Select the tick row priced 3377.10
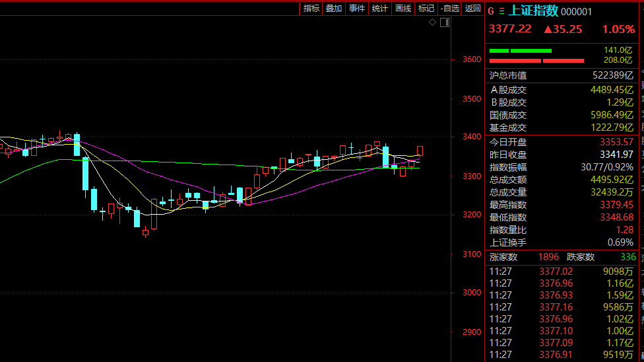The width and height of the screenshot is (644, 362). pyautogui.click(x=562, y=331)
